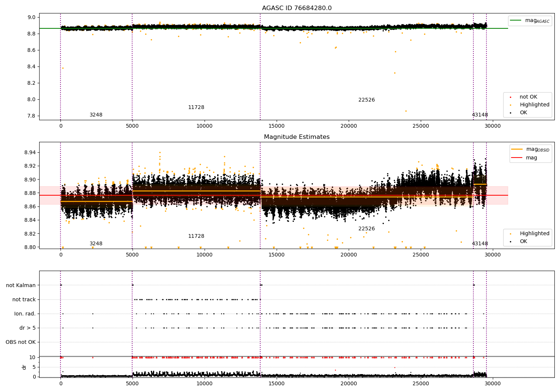Viewport: 560px width, 392px height.
Task: Click obsid label 3248 in top plot
Action: 96,115
